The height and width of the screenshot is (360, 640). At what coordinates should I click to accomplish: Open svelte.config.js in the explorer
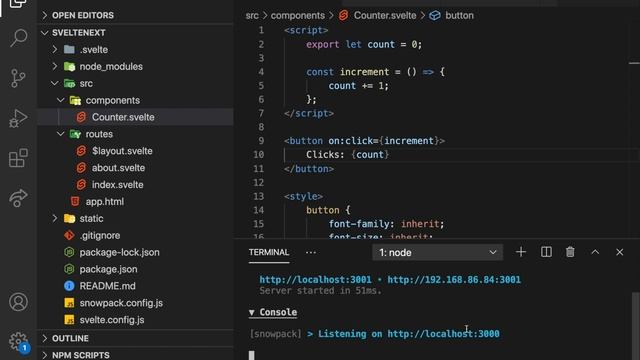tap(112, 320)
